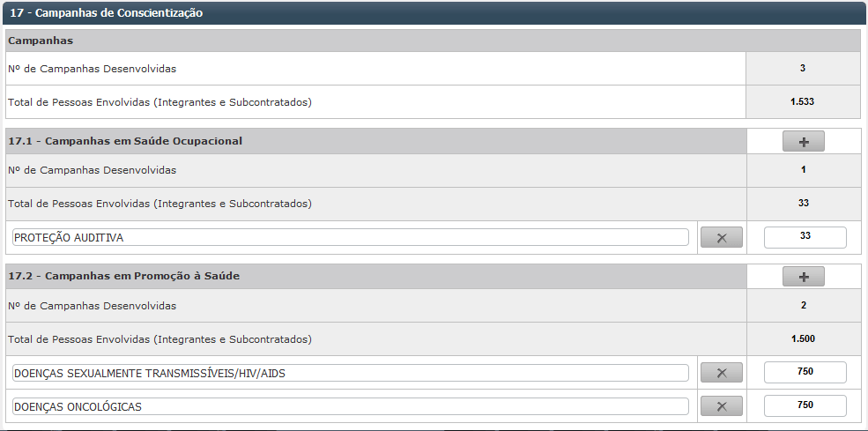Focus the DOENÇAS SEXUALMENTE TRANSMISSÍVEIS/HIV/AIDS text field
This screenshot has height=431, width=868.
pos(350,373)
